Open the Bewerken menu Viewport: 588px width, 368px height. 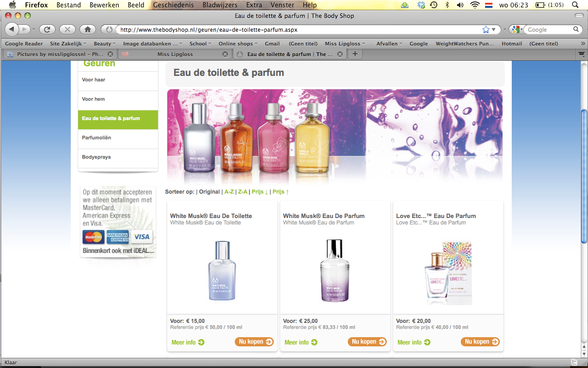pos(104,5)
